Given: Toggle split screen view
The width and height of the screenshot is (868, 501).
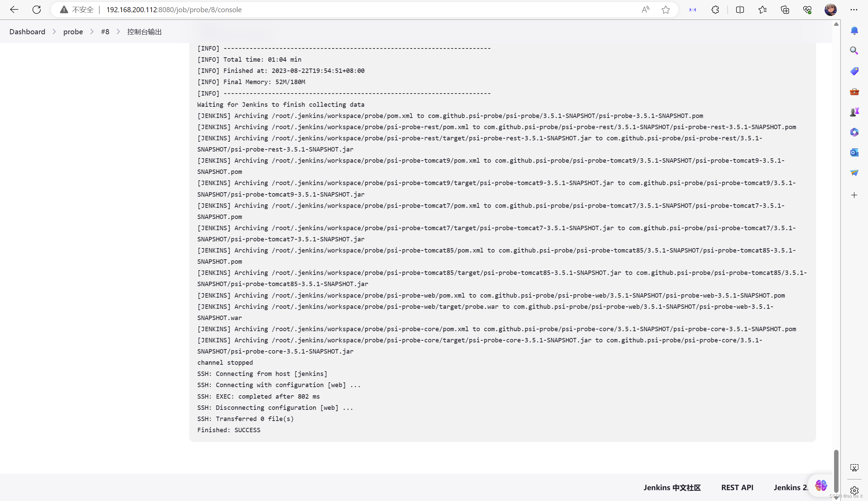Looking at the screenshot, I should (740, 9).
